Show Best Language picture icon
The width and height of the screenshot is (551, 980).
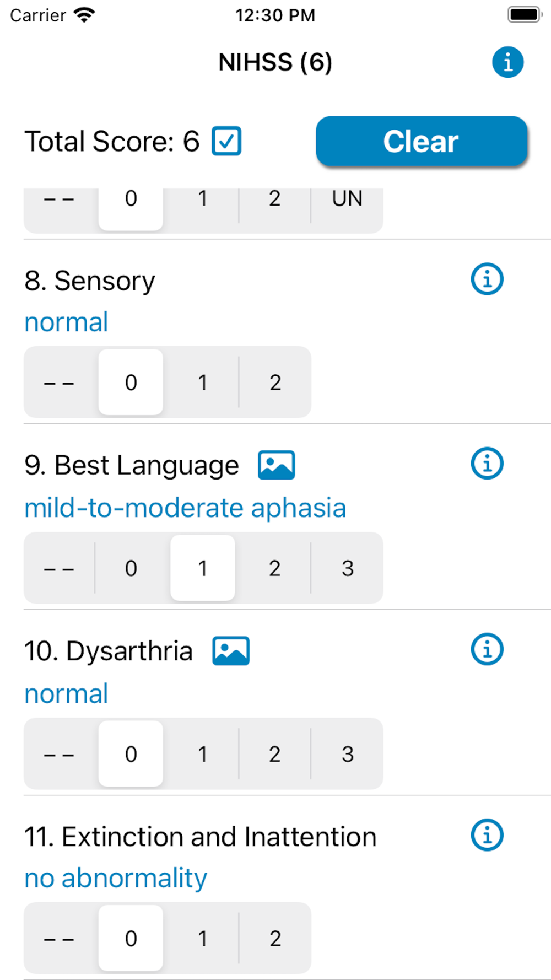point(277,465)
